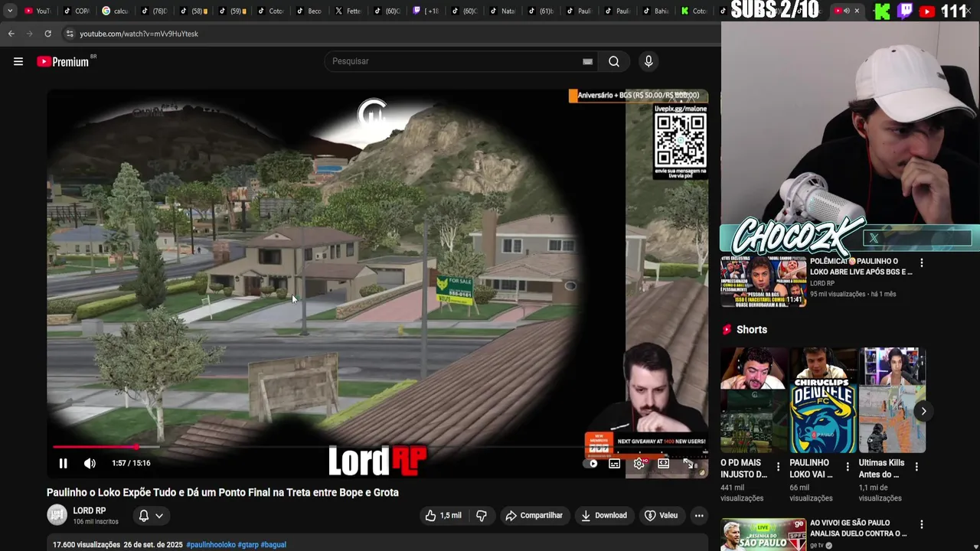Click the #paulinhooloko hashtag
The image size is (980, 551).
pyautogui.click(x=211, y=545)
